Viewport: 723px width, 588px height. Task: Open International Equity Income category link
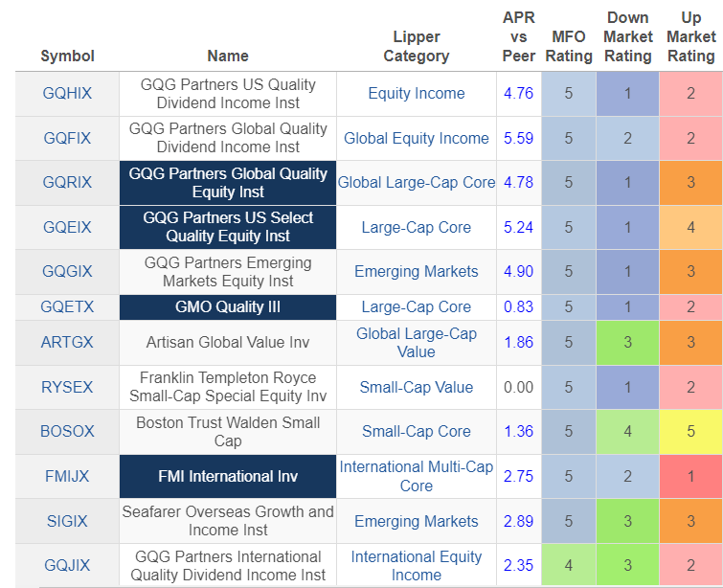[416, 565]
